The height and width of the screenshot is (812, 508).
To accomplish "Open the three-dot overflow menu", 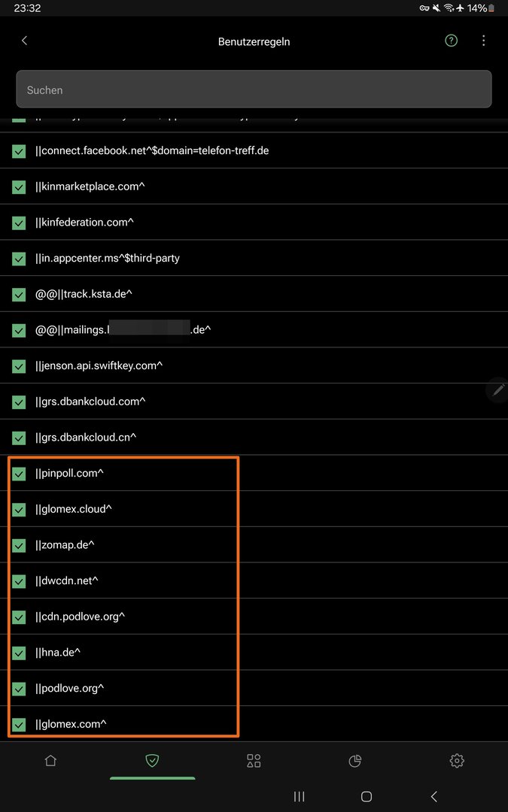I will pyautogui.click(x=484, y=41).
